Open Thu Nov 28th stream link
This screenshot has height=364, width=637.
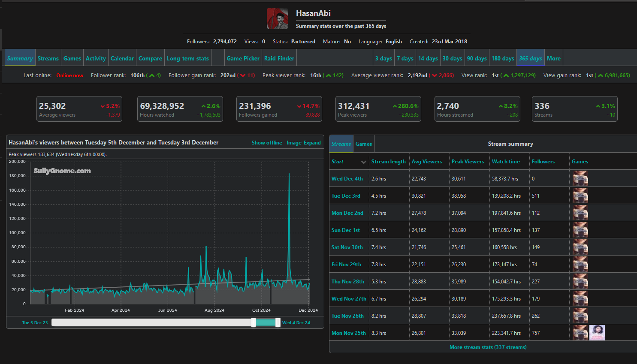coord(347,282)
